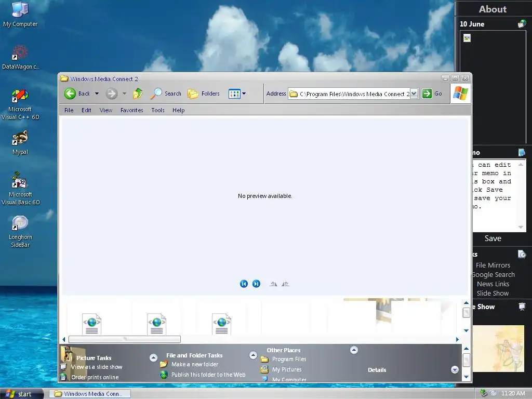Click Order prints online link
Screen dimensions: 532x399
95,377
